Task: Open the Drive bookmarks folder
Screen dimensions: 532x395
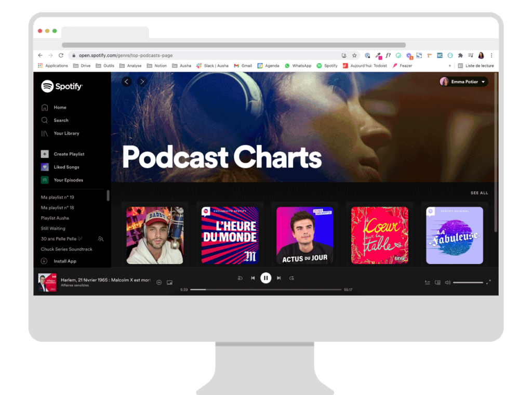Action: click(x=82, y=66)
